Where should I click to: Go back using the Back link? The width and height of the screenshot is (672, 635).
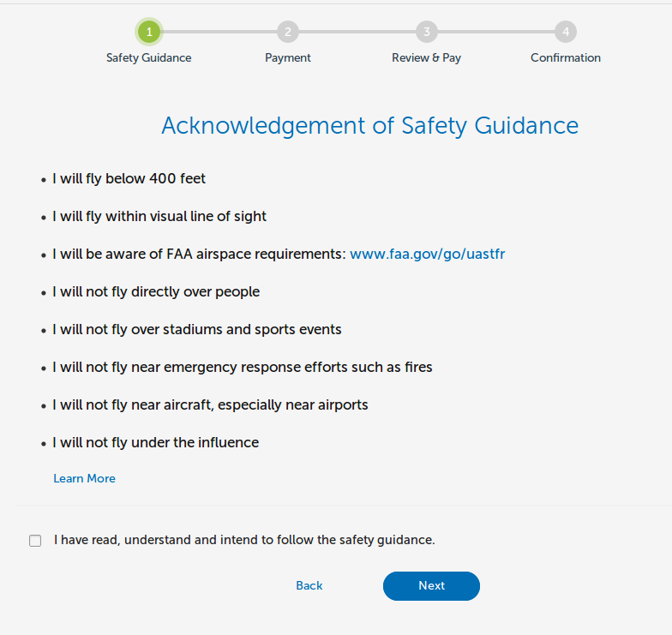tap(309, 586)
